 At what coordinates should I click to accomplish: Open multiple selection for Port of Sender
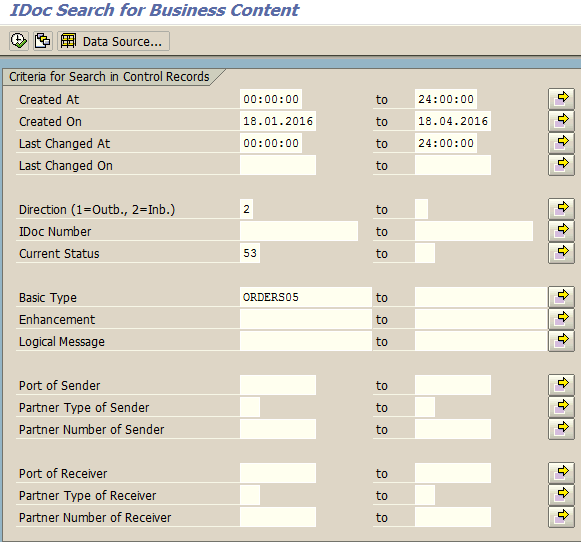coord(561,385)
